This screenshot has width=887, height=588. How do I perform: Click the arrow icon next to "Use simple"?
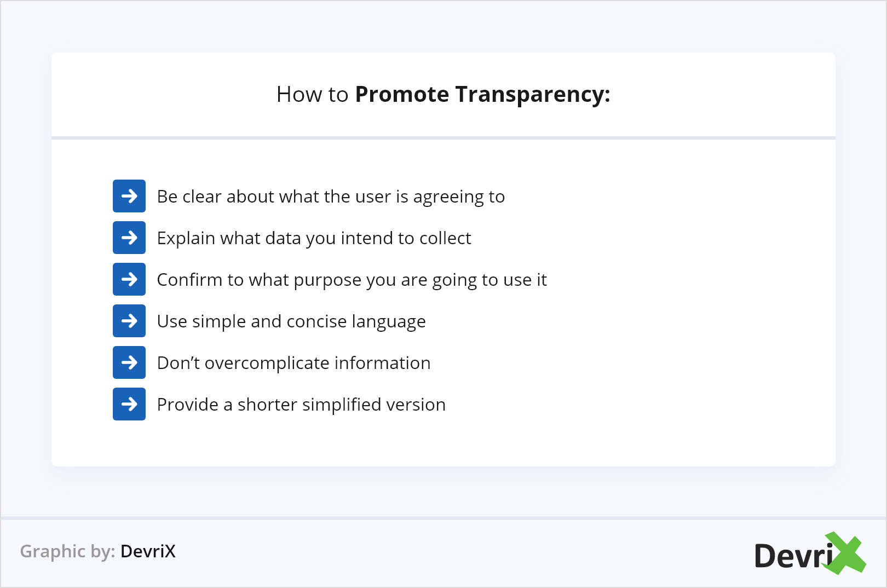(129, 321)
